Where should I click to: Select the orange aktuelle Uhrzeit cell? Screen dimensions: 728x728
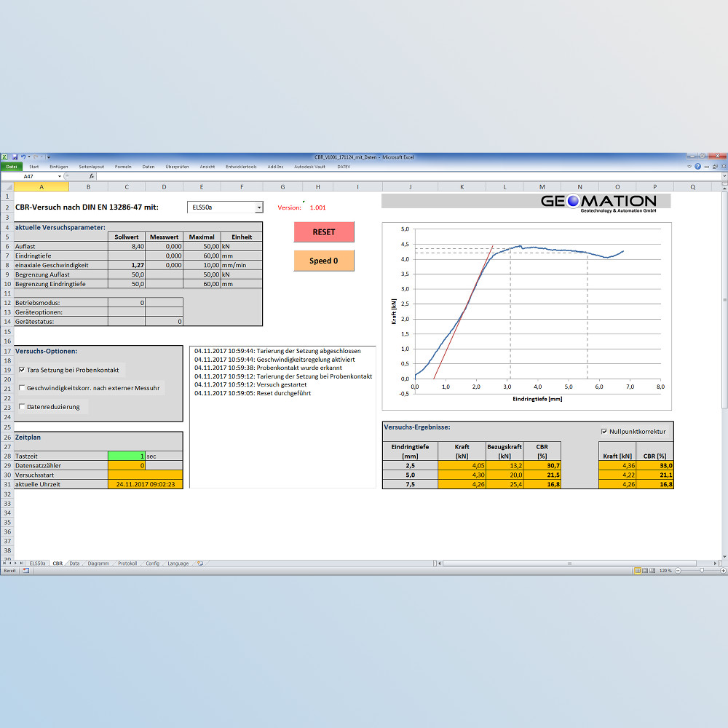tap(146, 484)
